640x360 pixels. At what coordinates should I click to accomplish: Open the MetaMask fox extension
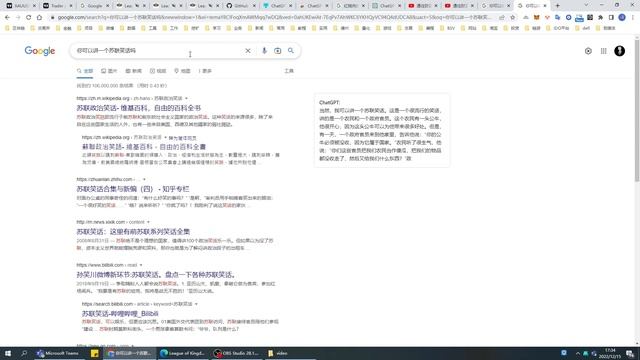pos(537,18)
